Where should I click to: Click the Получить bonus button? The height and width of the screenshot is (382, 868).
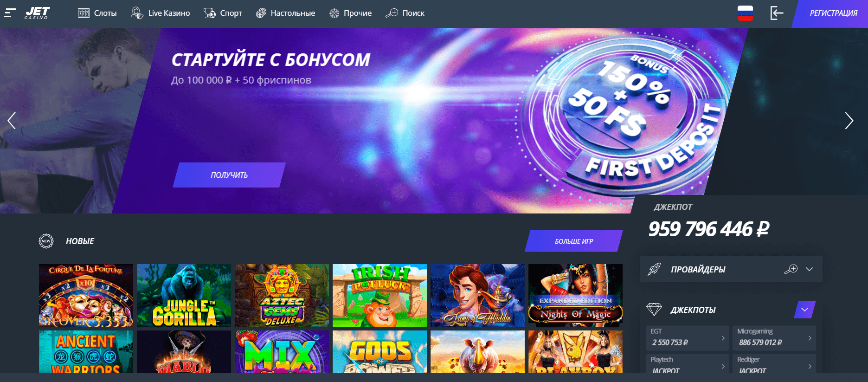[x=229, y=175]
